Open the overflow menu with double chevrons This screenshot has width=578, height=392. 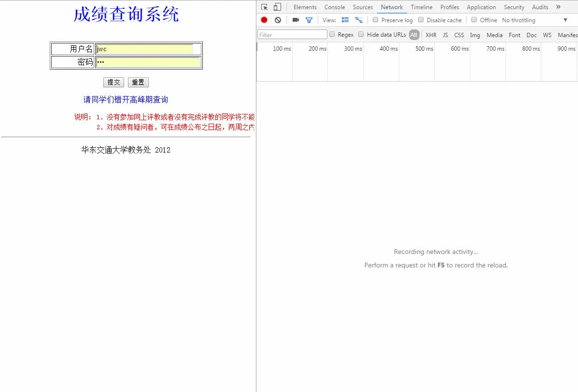pyautogui.click(x=558, y=7)
